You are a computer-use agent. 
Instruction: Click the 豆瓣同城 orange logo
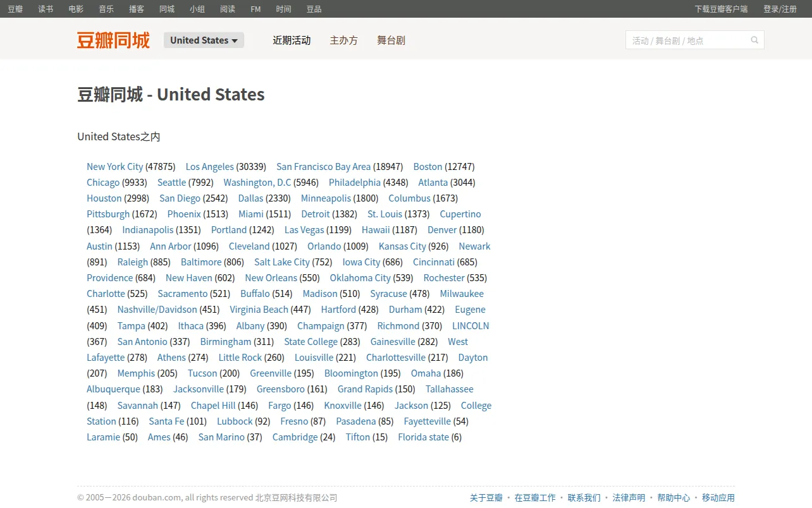click(x=113, y=40)
